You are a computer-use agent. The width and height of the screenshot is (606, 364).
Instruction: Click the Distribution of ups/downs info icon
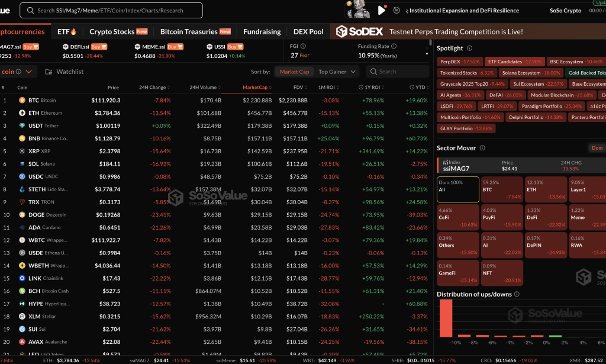pos(517,294)
